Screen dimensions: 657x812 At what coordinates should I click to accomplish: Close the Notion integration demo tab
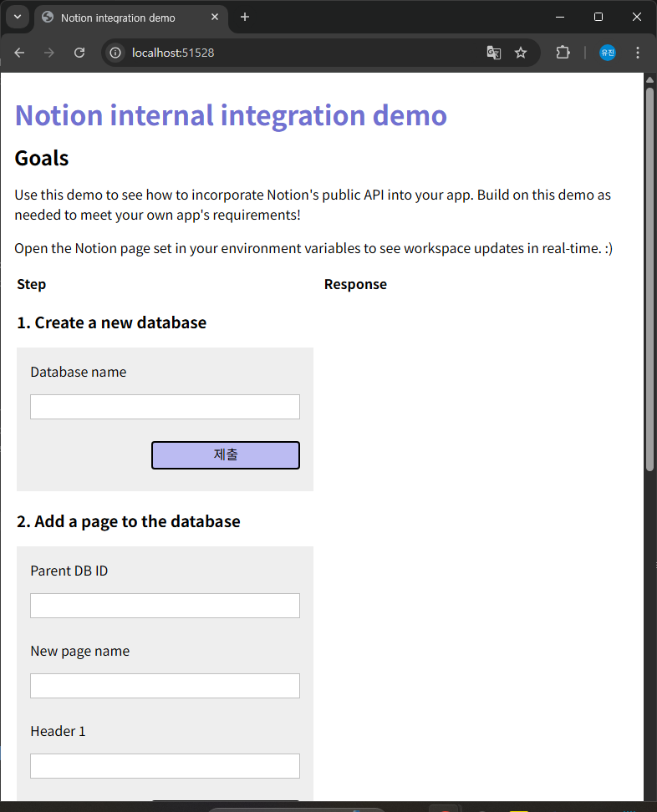coord(215,17)
